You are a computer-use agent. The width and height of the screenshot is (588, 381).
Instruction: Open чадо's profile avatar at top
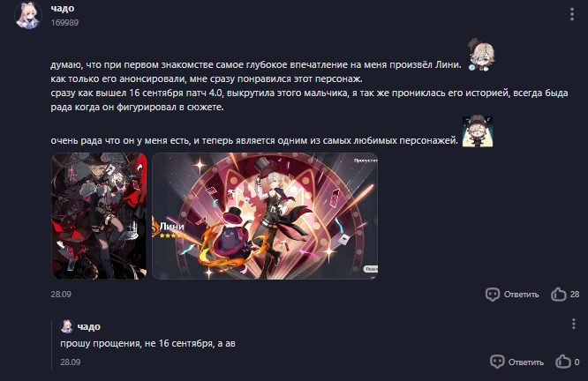(x=28, y=15)
